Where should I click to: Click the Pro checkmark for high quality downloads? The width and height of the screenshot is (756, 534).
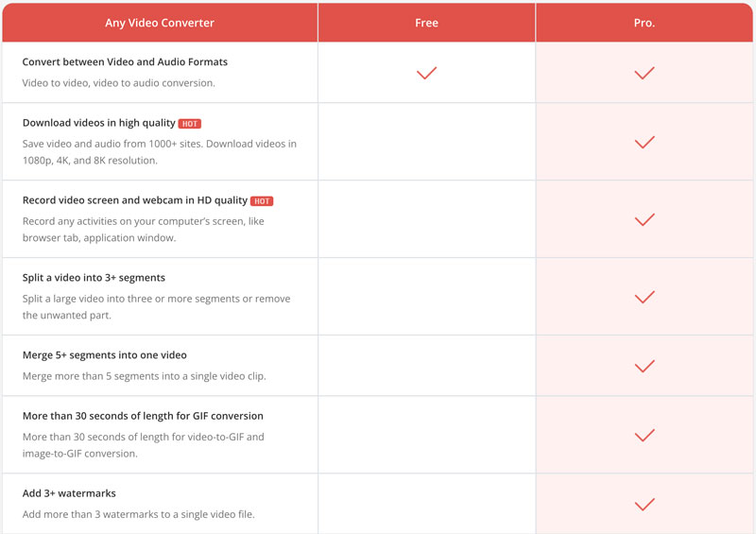(x=644, y=142)
